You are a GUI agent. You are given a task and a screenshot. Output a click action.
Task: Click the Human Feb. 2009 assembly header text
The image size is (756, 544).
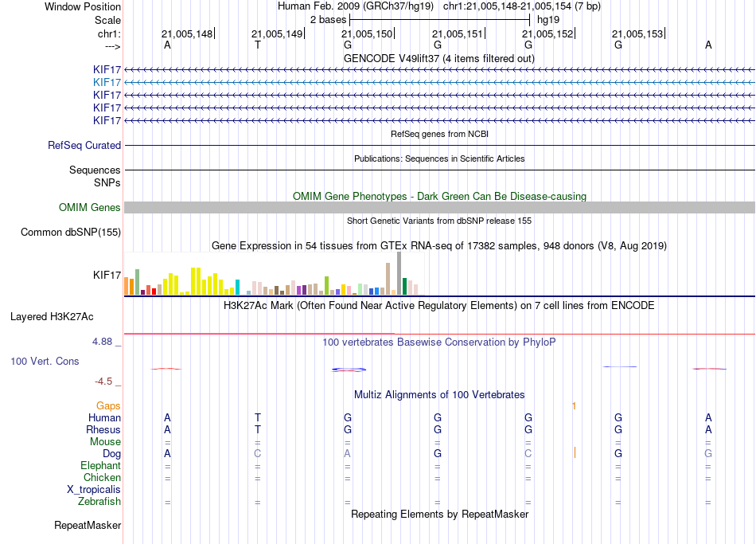pyautogui.click(x=356, y=6)
